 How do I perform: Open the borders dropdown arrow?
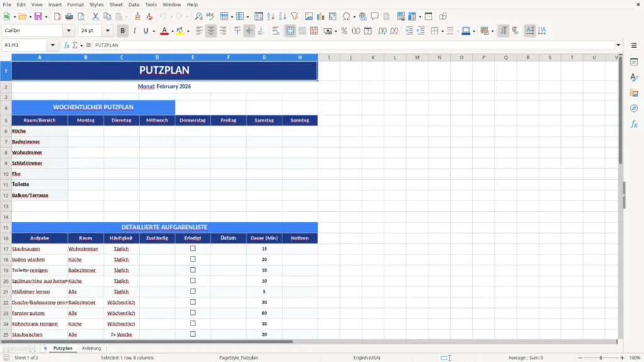(x=442, y=31)
